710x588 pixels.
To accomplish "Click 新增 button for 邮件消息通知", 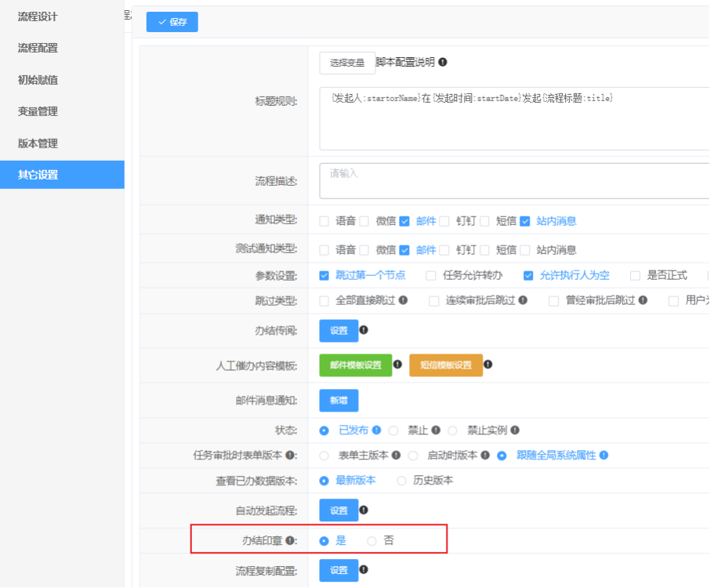I will click(x=339, y=401).
